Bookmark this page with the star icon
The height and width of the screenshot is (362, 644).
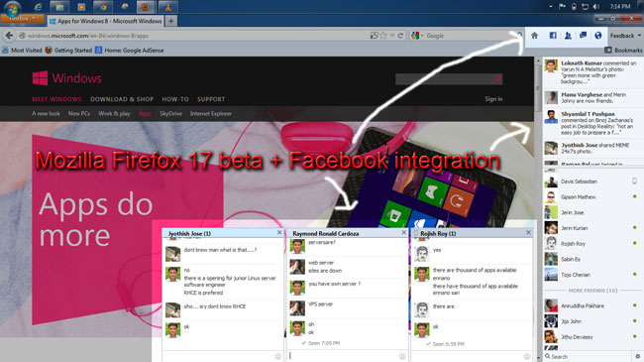[383, 36]
